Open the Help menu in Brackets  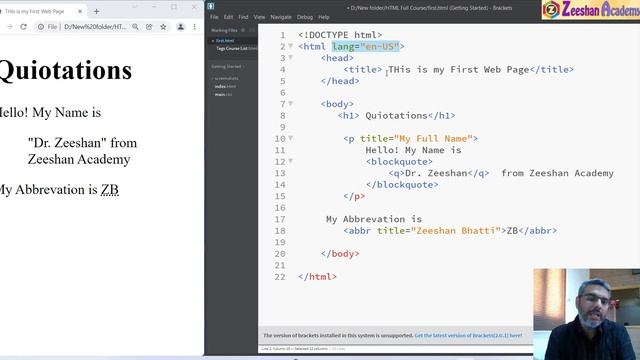tap(324, 17)
